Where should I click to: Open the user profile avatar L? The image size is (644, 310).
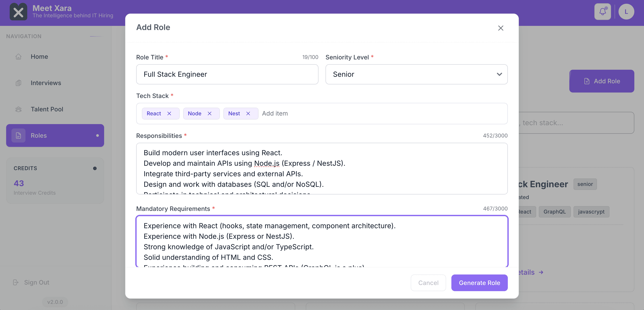pos(626,11)
